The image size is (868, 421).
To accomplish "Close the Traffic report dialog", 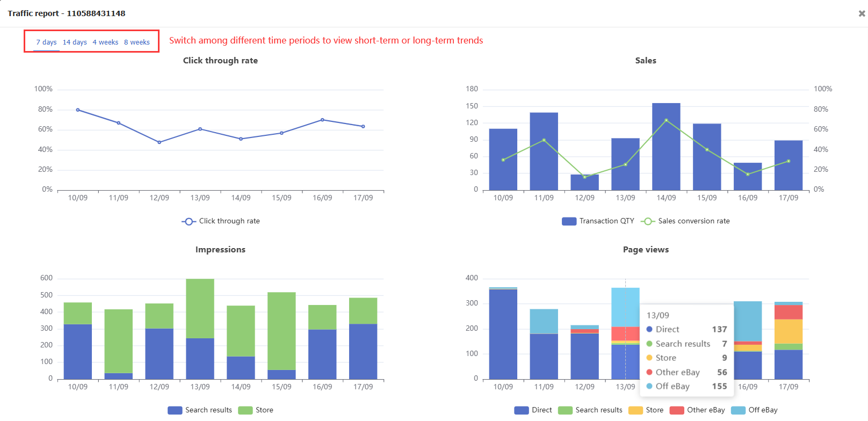I will click(862, 13).
